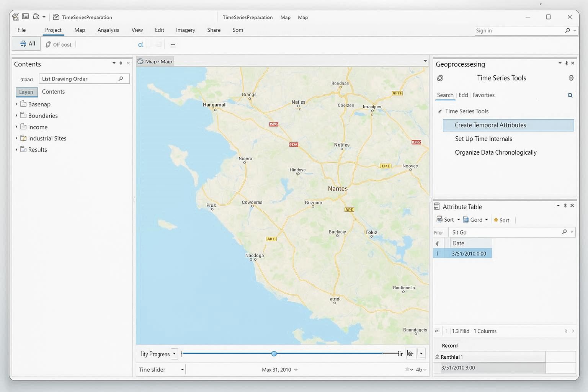Image resolution: width=588 pixels, height=392 pixels.
Task: Toggle pin on the Attribute Table panel
Action: [565, 206]
